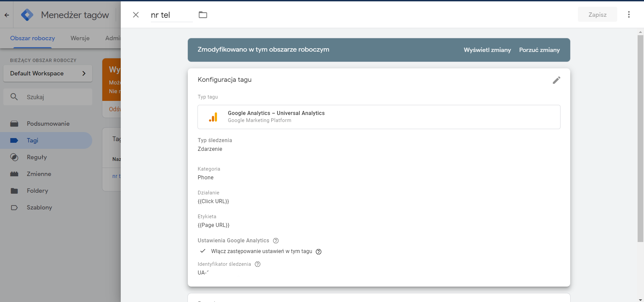Open help for Ustawienia Google Analytics
Screen dimensions: 644x302
[x=276, y=241]
